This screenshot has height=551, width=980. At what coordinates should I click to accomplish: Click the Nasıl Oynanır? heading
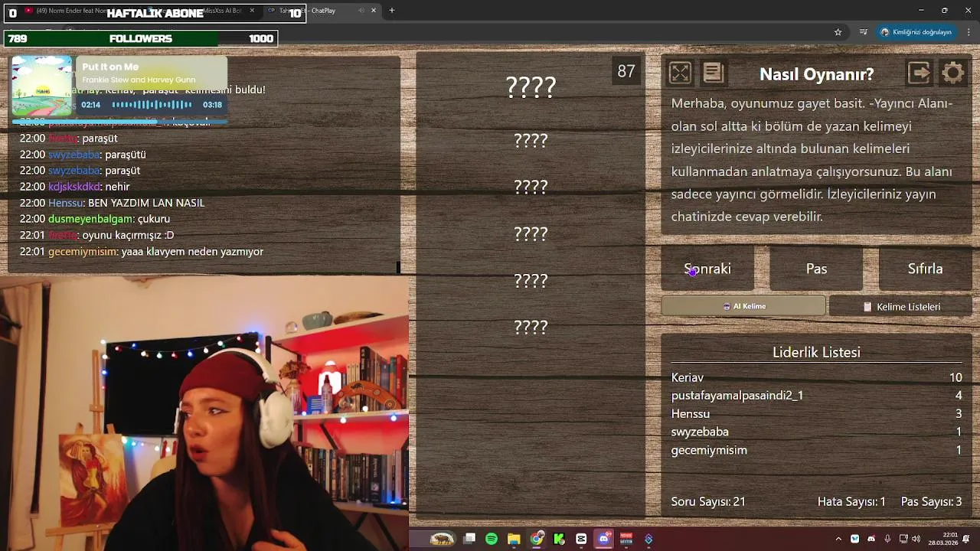[816, 74]
